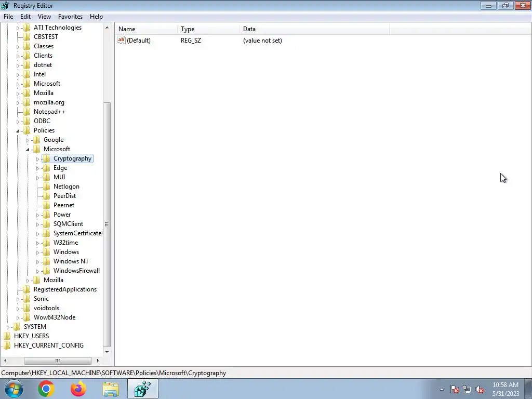Image resolution: width=532 pixels, height=399 pixels.
Task: Open Google Chrome from the taskbar
Action: [46, 389]
